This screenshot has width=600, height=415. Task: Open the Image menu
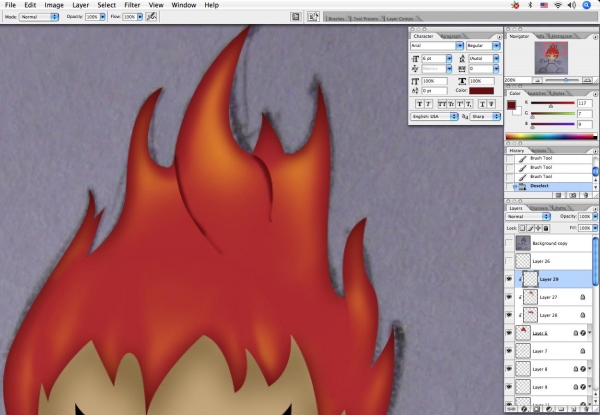[x=54, y=5]
